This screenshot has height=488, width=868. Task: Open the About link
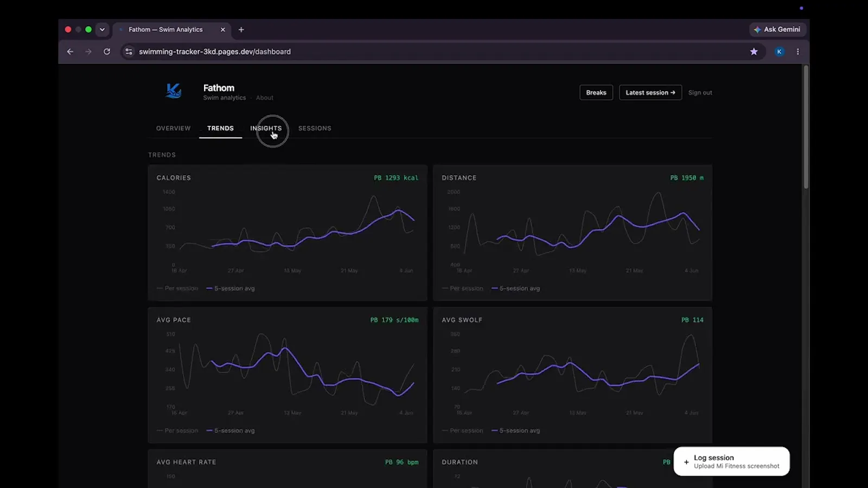(x=265, y=98)
